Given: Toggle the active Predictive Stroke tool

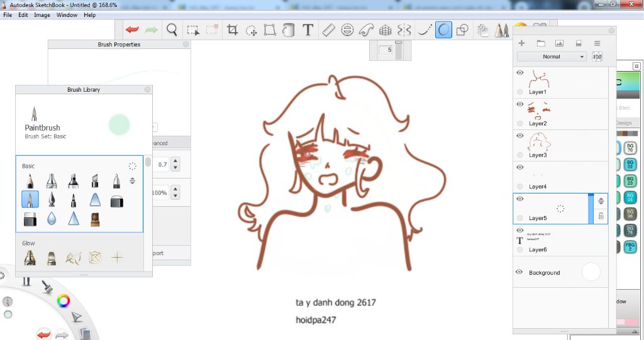Looking at the screenshot, I should 443,30.
